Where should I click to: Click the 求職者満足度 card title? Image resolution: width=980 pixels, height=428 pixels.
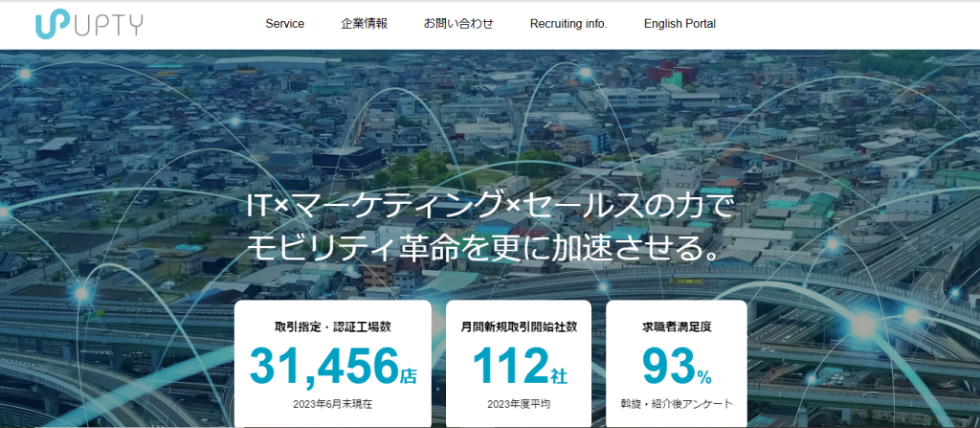click(677, 327)
